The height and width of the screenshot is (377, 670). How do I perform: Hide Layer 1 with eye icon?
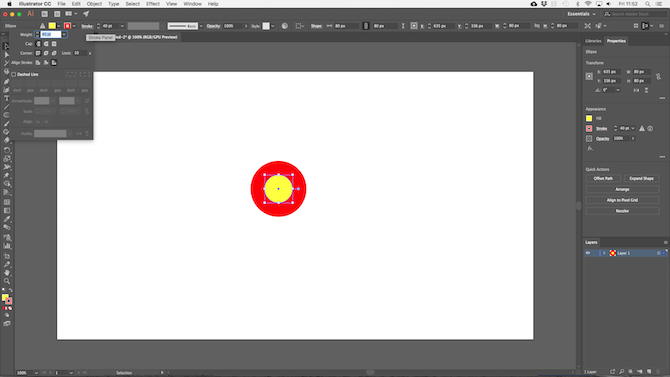pos(588,253)
